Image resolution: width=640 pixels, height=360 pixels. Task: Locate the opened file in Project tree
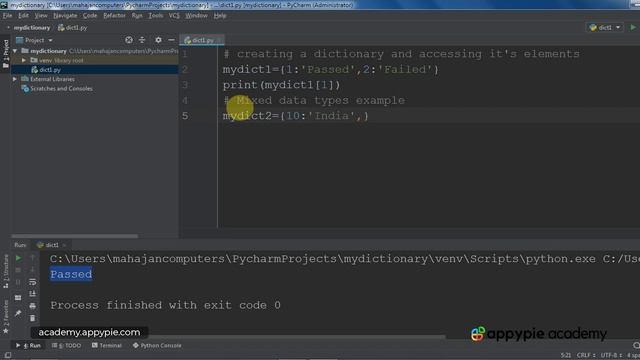click(x=129, y=40)
